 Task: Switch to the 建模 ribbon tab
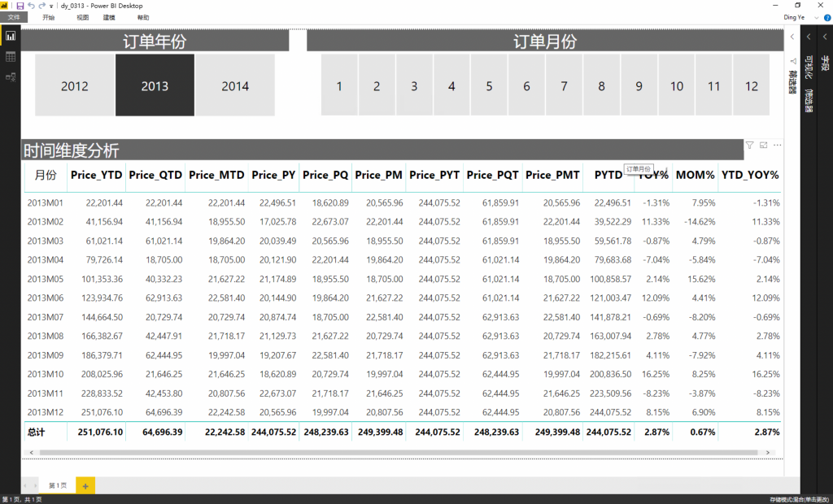click(x=109, y=17)
